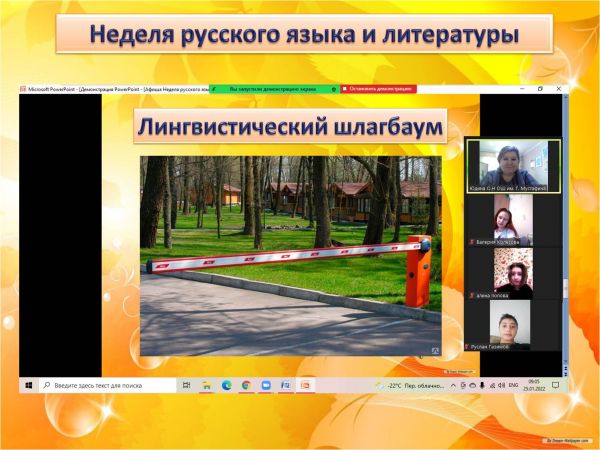600x450 pixels.
Task: Switch to Zoom app in the taskbar
Action: tap(266, 384)
